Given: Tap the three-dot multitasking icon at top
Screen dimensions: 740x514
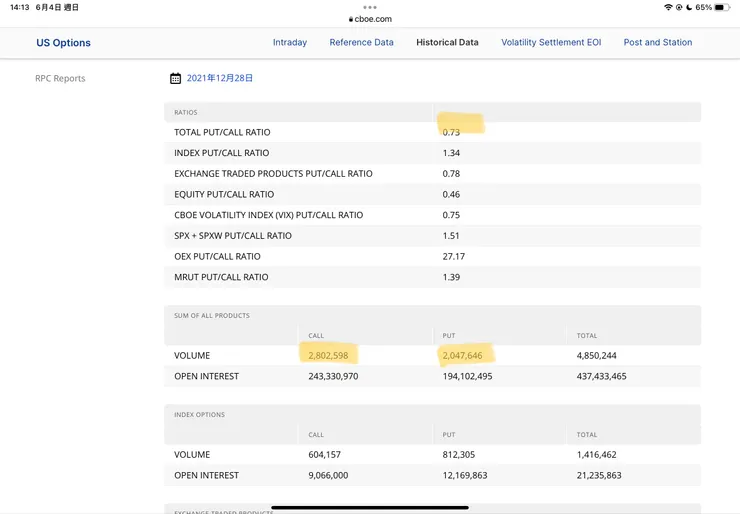Looking at the screenshot, I should (x=370, y=7).
